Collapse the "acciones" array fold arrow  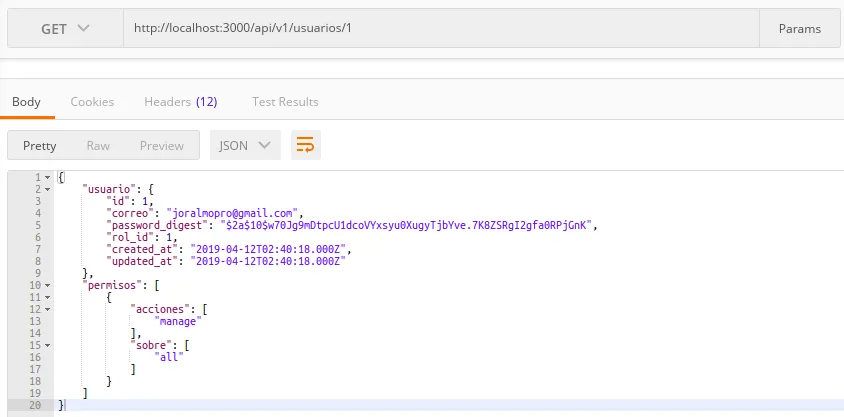pos(47,309)
